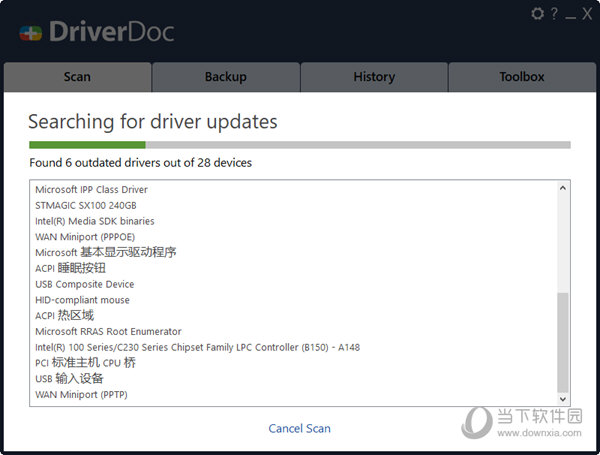Switch to the Scan tab
The width and height of the screenshot is (600, 455).
point(77,77)
